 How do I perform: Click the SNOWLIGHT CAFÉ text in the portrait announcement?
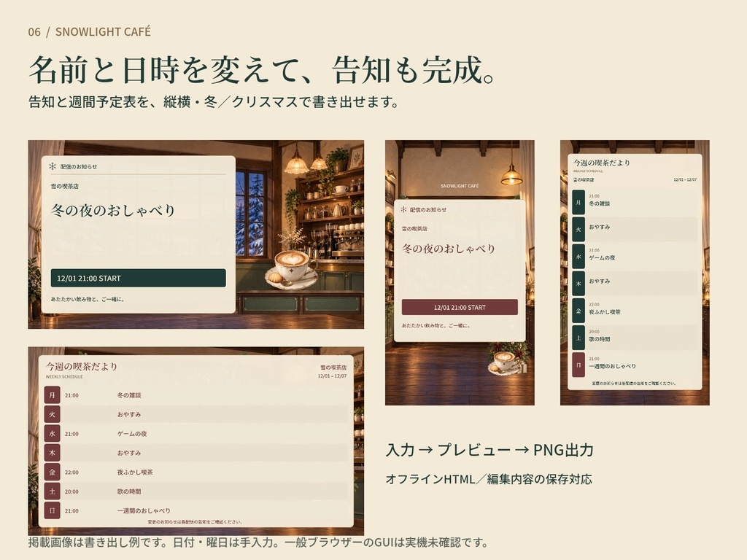460,186
